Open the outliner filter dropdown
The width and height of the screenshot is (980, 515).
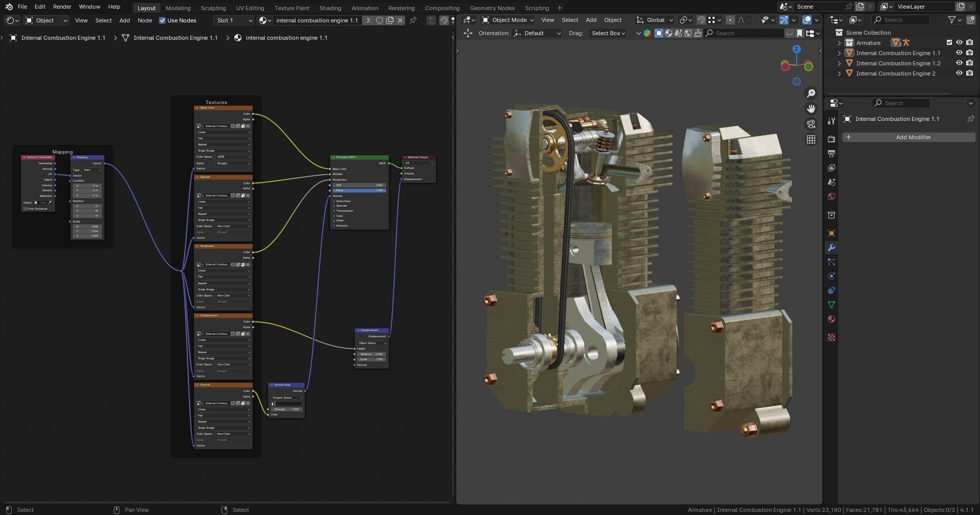(954, 20)
